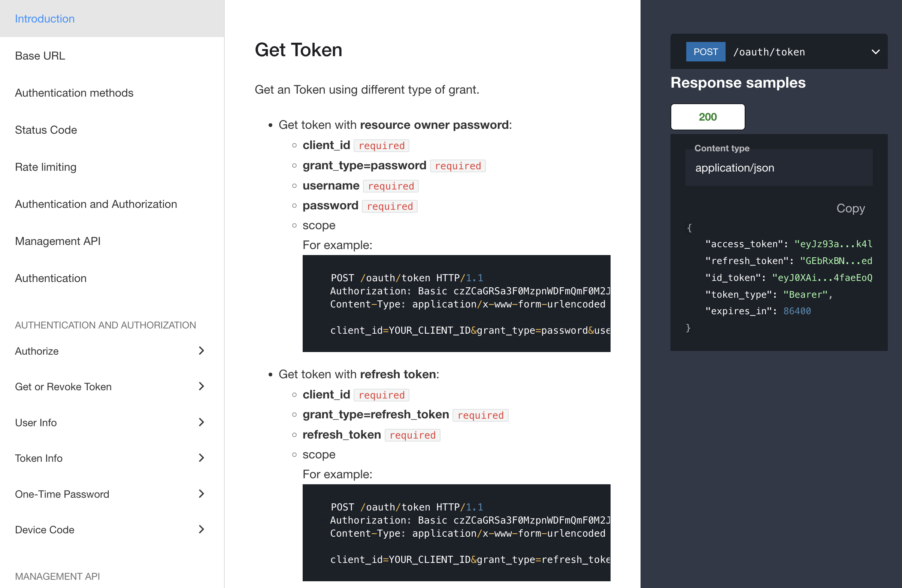Open the Status Code section
The image size is (902, 588).
coord(46,130)
